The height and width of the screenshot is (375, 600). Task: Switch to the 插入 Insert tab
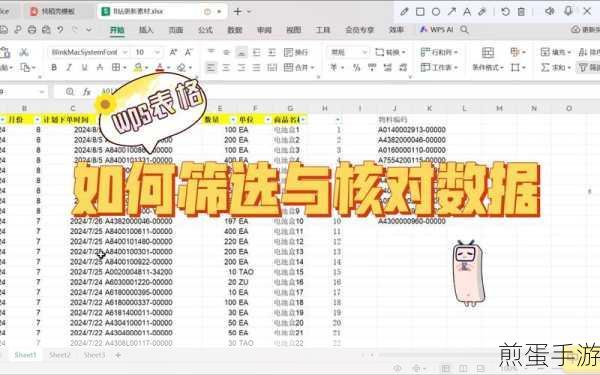pyautogui.click(x=146, y=30)
